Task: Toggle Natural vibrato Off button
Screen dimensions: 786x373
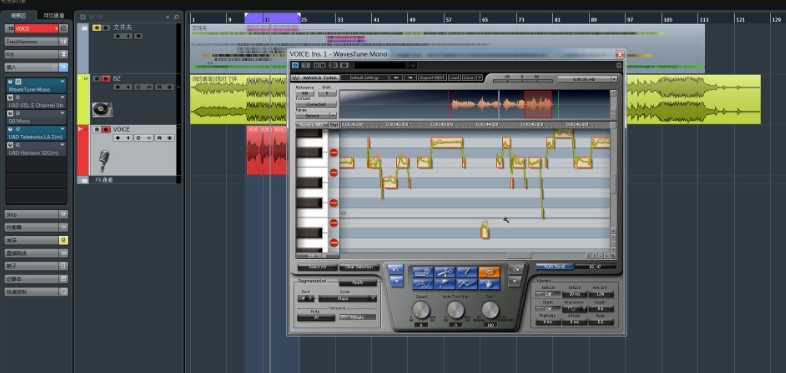Action: point(547,294)
